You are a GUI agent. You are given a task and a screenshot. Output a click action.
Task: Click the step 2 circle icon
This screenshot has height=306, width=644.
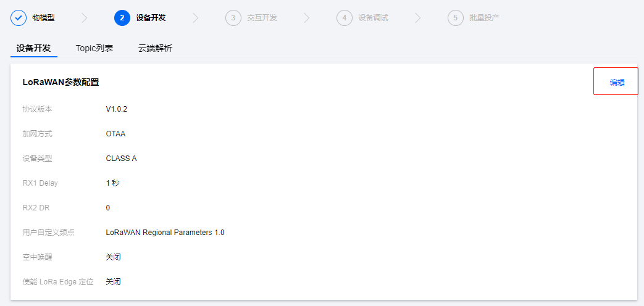(x=122, y=18)
